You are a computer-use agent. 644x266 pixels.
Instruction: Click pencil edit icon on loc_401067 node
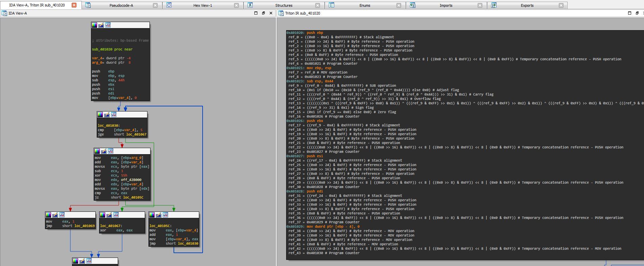coord(109,215)
